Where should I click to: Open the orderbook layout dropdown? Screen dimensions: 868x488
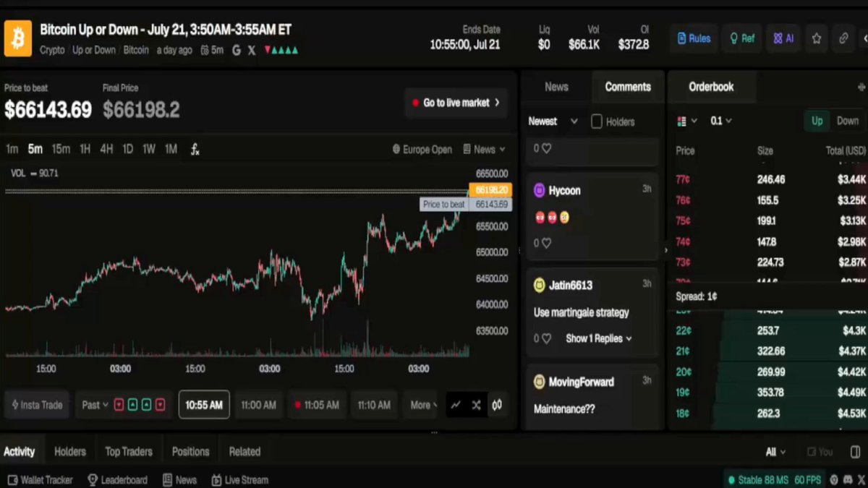tap(686, 121)
